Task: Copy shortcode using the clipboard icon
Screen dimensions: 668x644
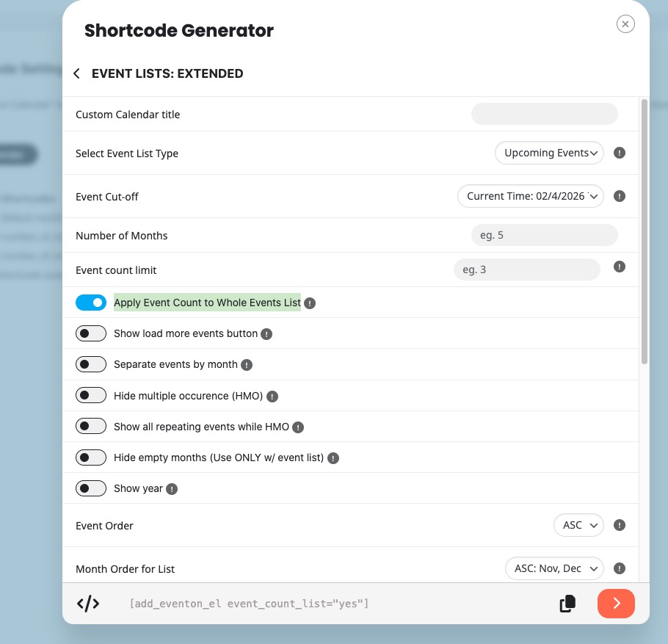Action: click(567, 604)
